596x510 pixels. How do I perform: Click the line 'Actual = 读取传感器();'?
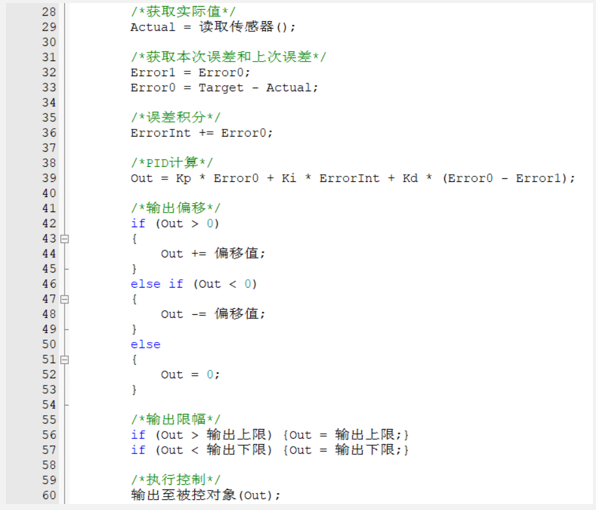pos(213,27)
